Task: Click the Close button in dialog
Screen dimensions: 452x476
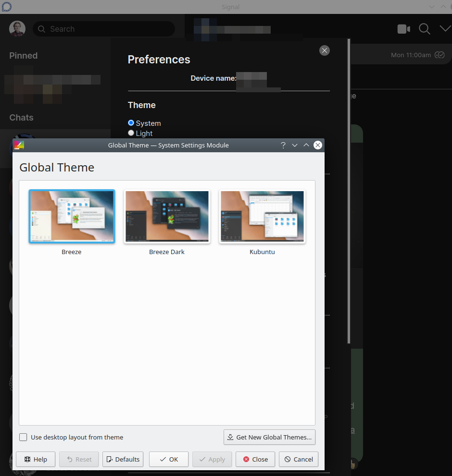Action: pyautogui.click(x=255, y=459)
